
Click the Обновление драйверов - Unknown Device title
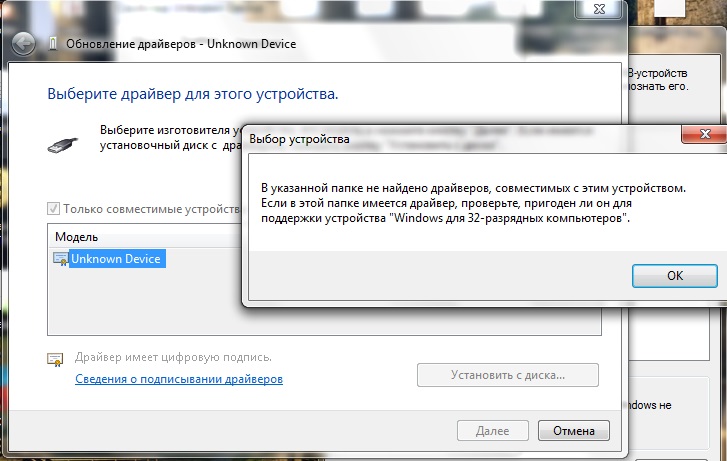(180, 44)
